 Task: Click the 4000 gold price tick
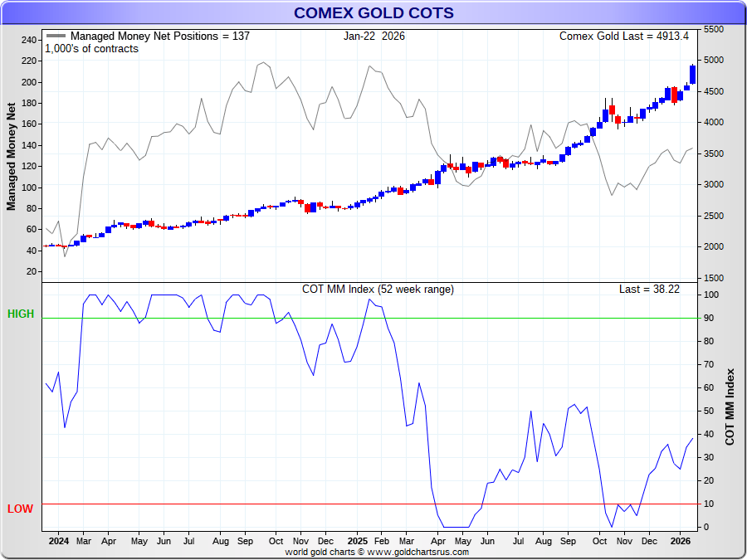coord(714,123)
